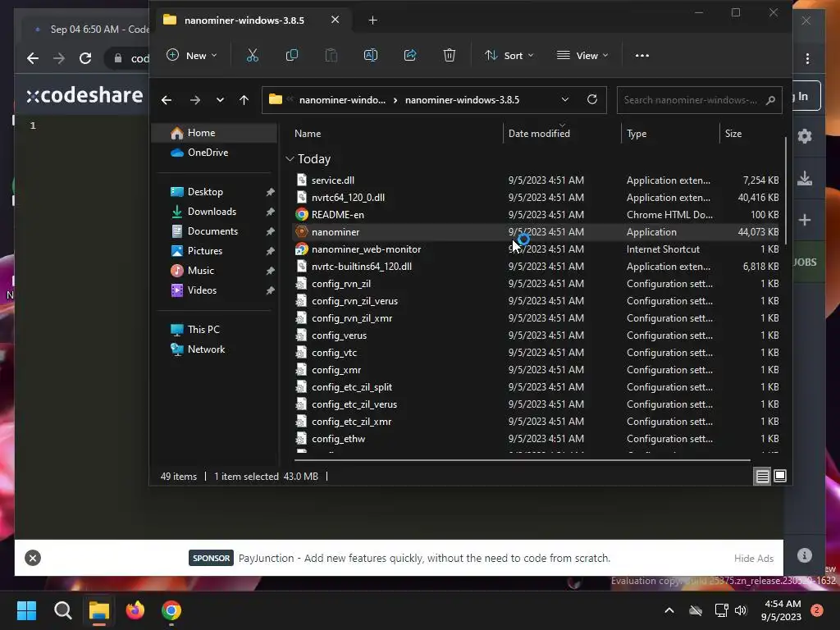Click Hide Ads link
Viewport: 840px width, 630px height.
754,558
